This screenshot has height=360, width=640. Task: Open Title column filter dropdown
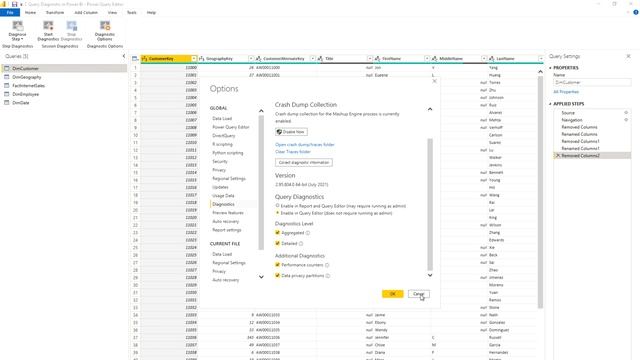[370, 59]
